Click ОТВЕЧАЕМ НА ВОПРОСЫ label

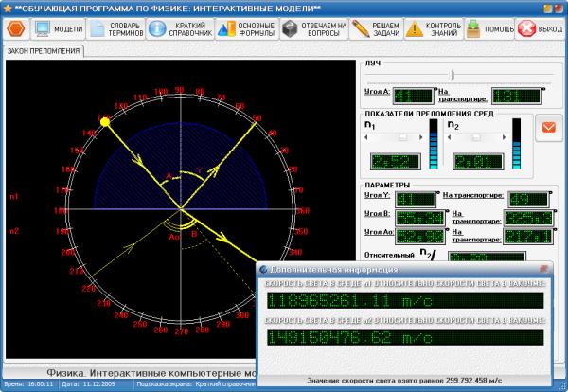click(x=324, y=29)
